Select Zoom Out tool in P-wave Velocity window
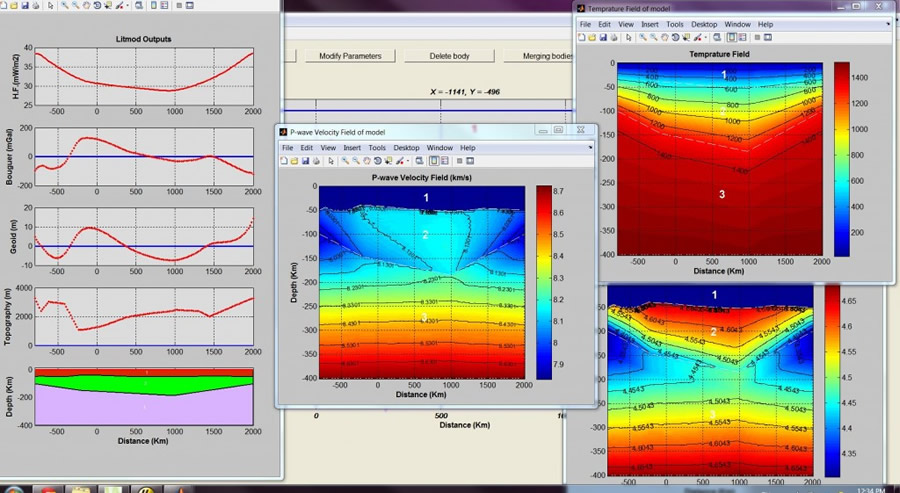This screenshot has width=900, height=493. (x=356, y=161)
